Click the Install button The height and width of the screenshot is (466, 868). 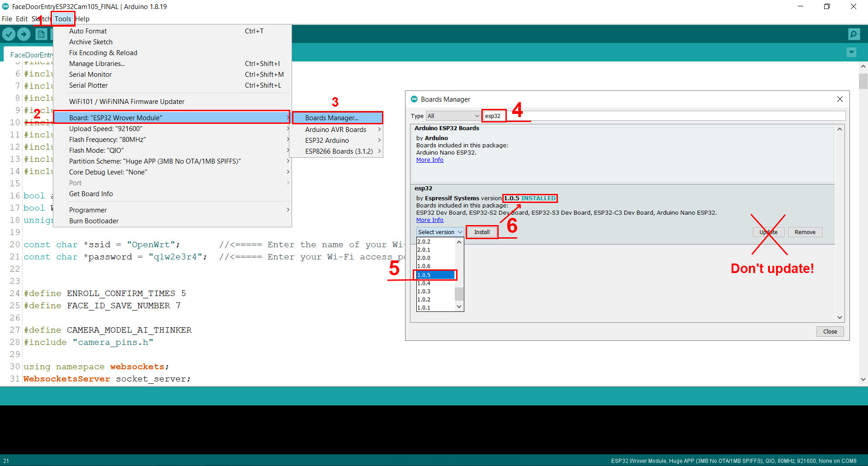coord(482,232)
